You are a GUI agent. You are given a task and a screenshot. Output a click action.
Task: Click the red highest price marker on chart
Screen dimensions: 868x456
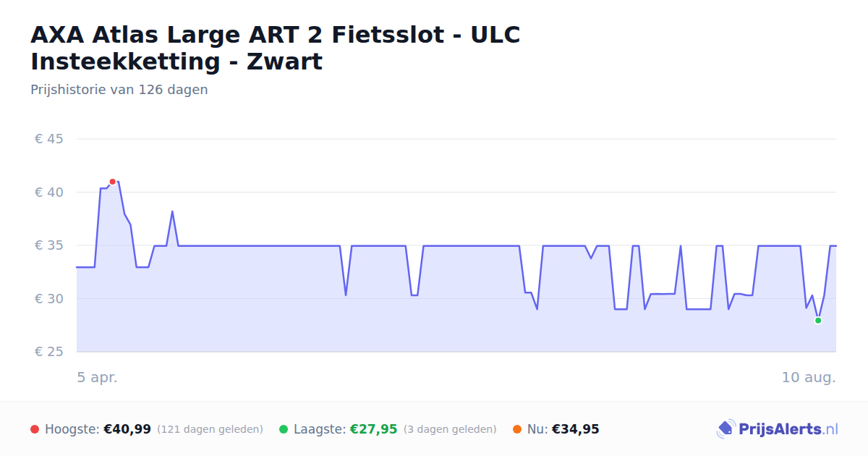[x=112, y=182]
